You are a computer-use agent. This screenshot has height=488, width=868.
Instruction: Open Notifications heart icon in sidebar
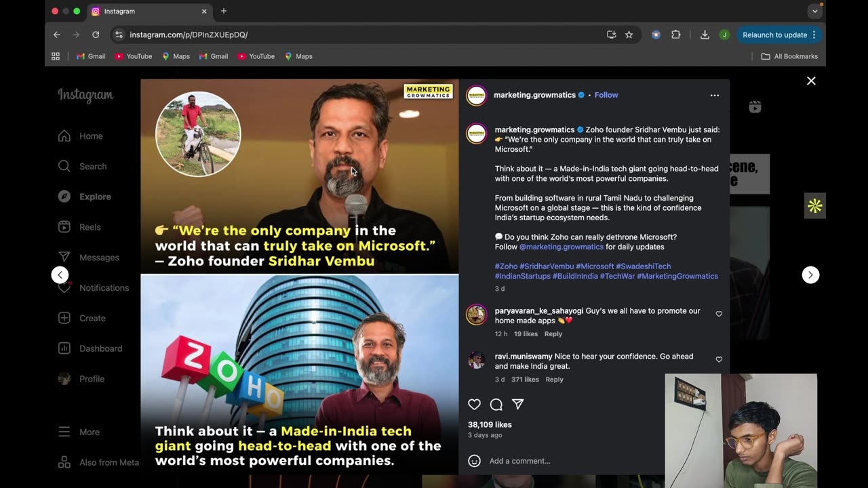click(x=64, y=288)
